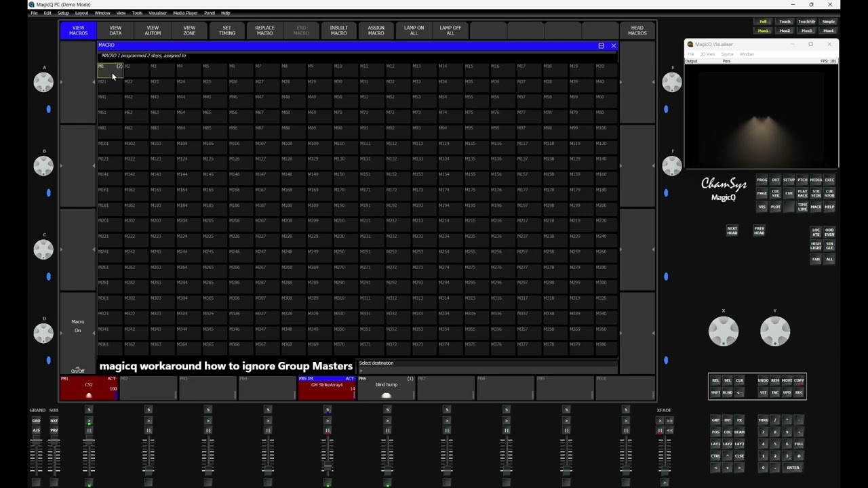Click the UPD key

787,392
